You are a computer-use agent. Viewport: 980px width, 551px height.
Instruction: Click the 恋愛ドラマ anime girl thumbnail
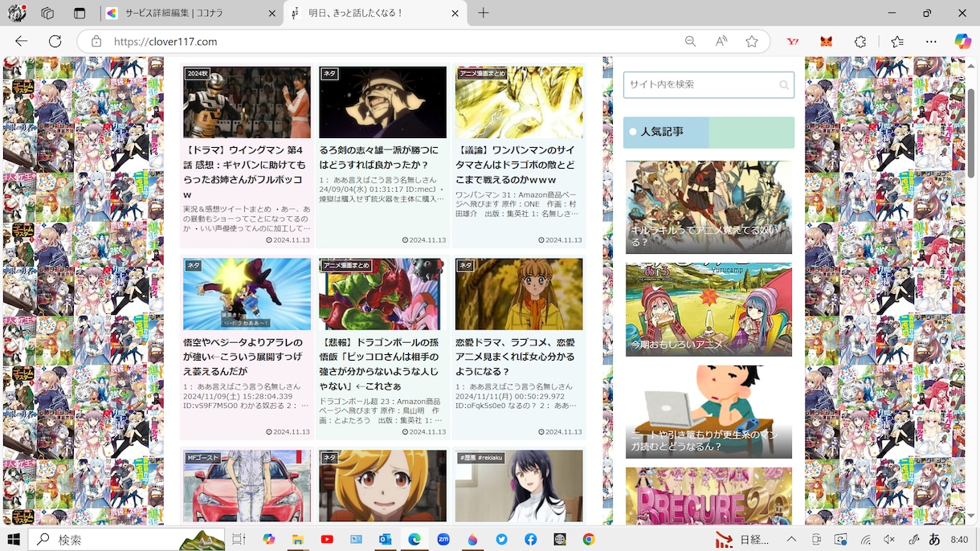tap(519, 294)
